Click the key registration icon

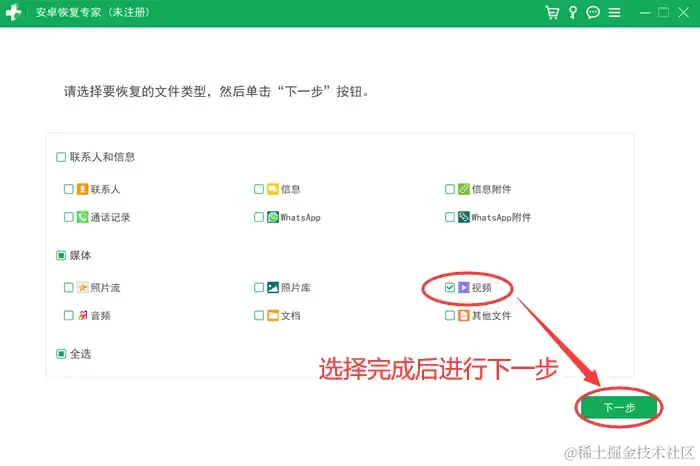[x=573, y=12]
